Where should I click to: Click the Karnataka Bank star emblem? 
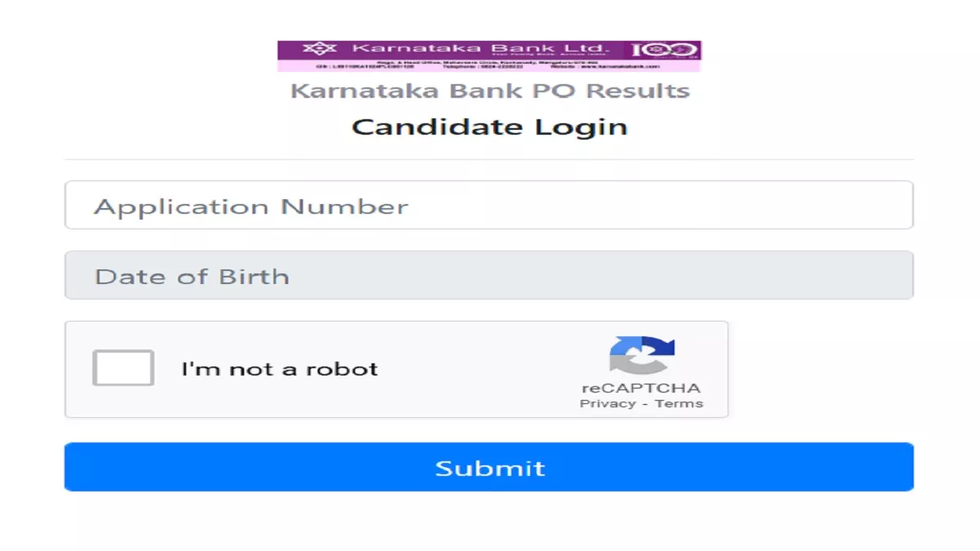click(319, 48)
